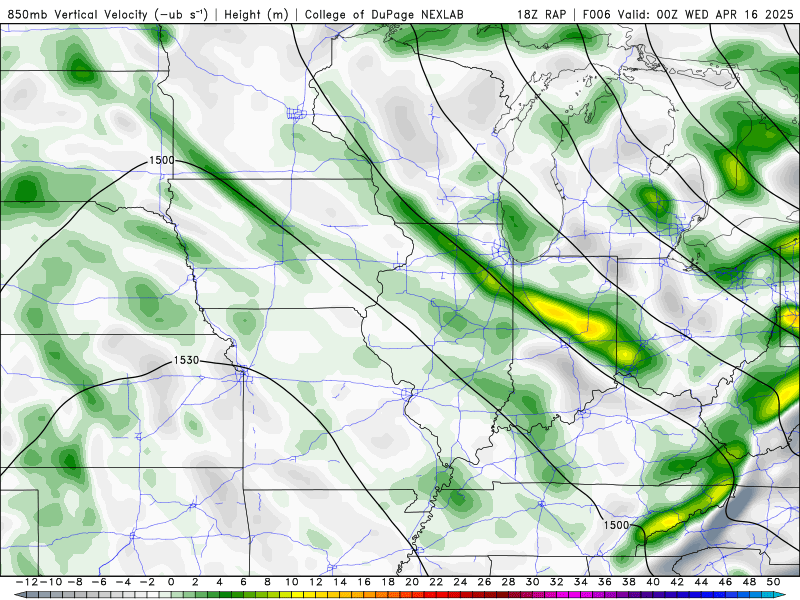Click the 18 value on the color scale

pyautogui.click(x=388, y=582)
